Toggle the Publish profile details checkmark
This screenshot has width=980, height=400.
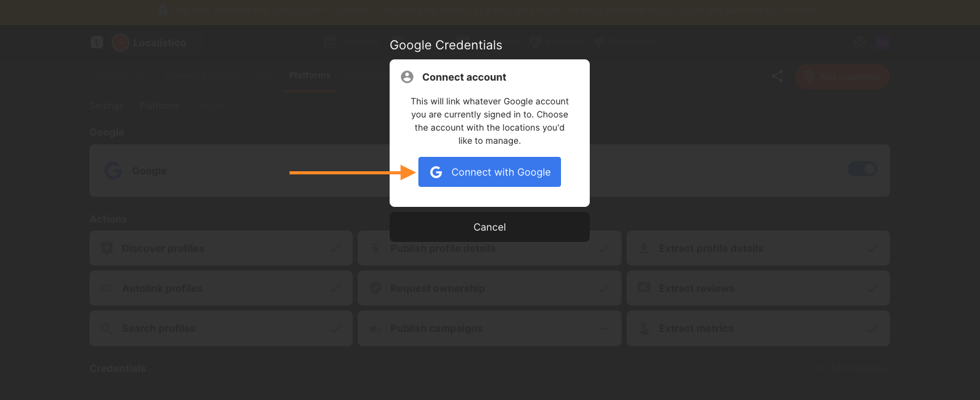[604, 248]
